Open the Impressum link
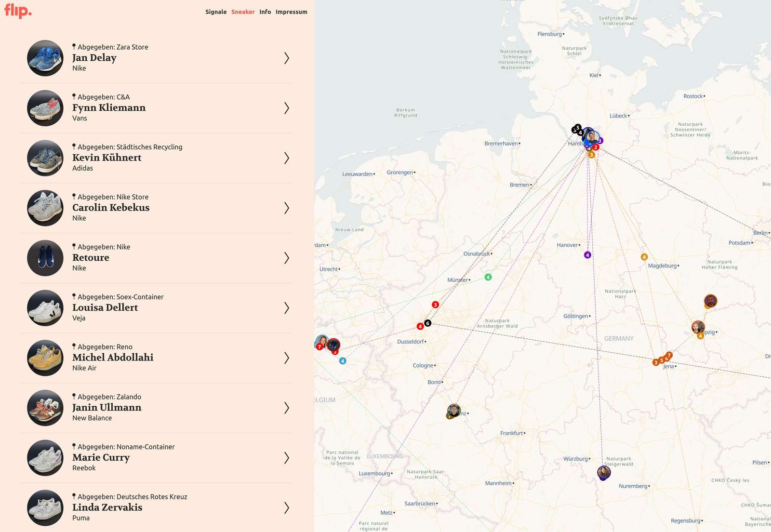Viewport: 771px width, 532px height. tap(291, 12)
